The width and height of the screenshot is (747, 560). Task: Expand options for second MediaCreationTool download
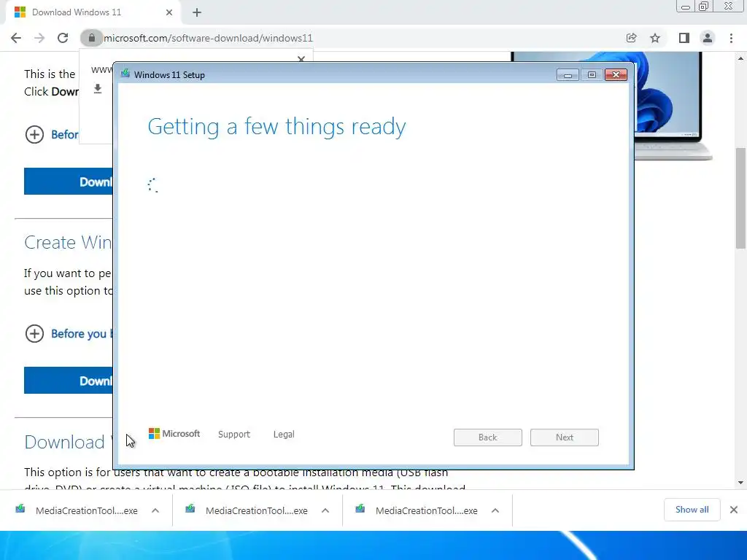[x=325, y=510]
